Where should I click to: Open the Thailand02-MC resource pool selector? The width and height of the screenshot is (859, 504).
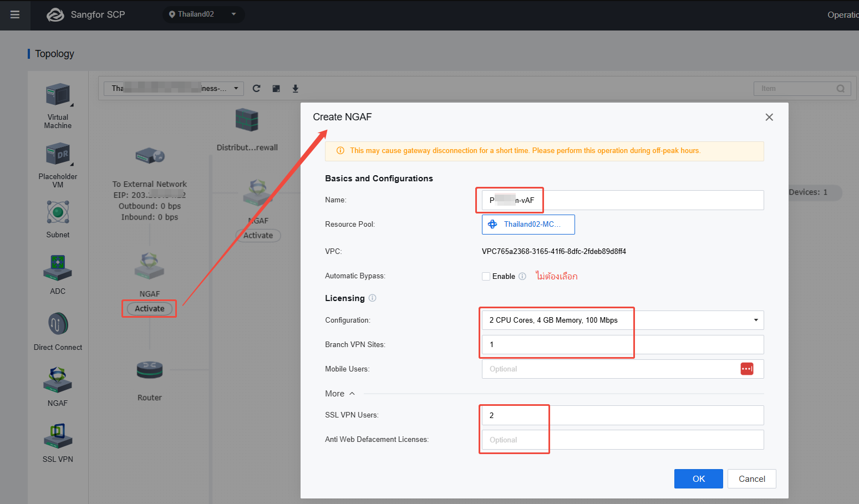(528, 225)
